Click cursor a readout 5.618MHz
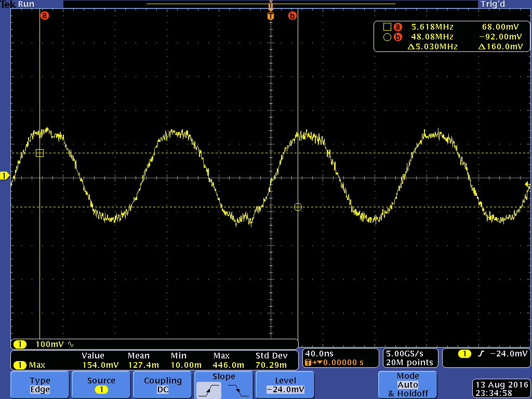The height and width of the screenshot is (399, 532). click(x=432, y=27)
